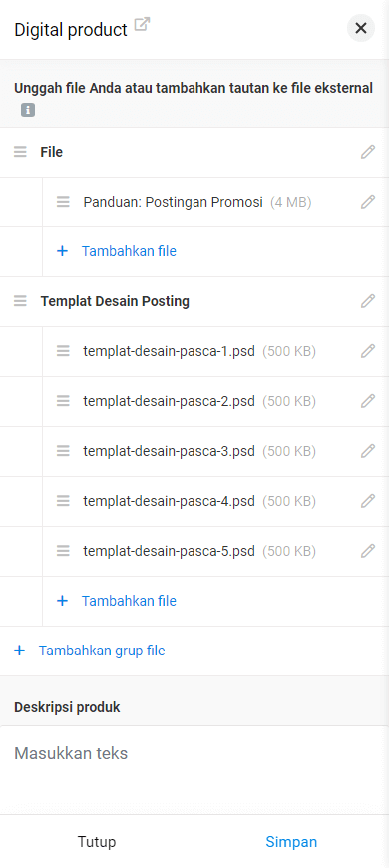Click the Tutup button
The height and width of the screenshot is (868, 389).
pyautogui.click(x=97, y=841)
